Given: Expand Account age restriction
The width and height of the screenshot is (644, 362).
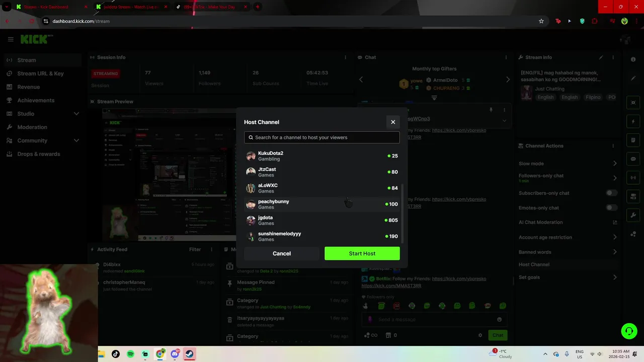Looking at the screenshot, I should click(615, 237).
